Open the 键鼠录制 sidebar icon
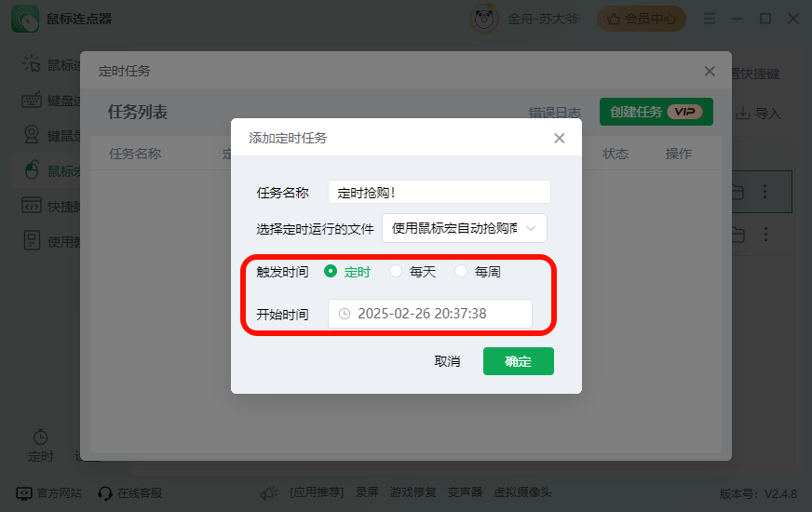 (32, 135)
